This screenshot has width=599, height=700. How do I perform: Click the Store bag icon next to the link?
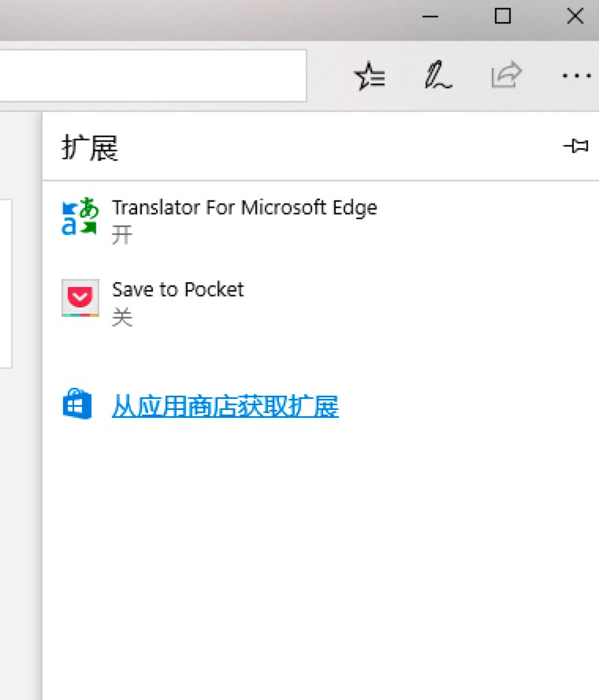click(76, 404)
